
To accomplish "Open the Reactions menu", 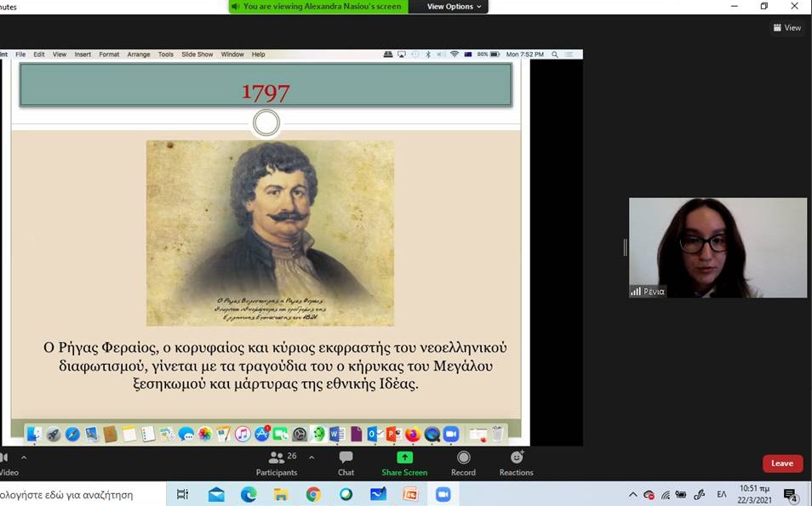I will click(x=516, y=463).
